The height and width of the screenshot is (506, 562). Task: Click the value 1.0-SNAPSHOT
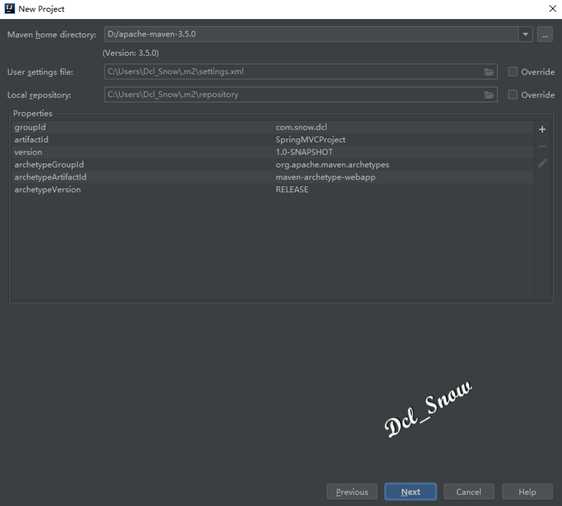coord(304,152)
